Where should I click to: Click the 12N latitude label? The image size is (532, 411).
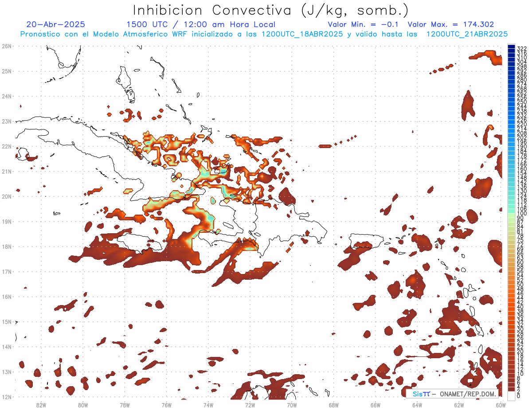coord(7,397)
